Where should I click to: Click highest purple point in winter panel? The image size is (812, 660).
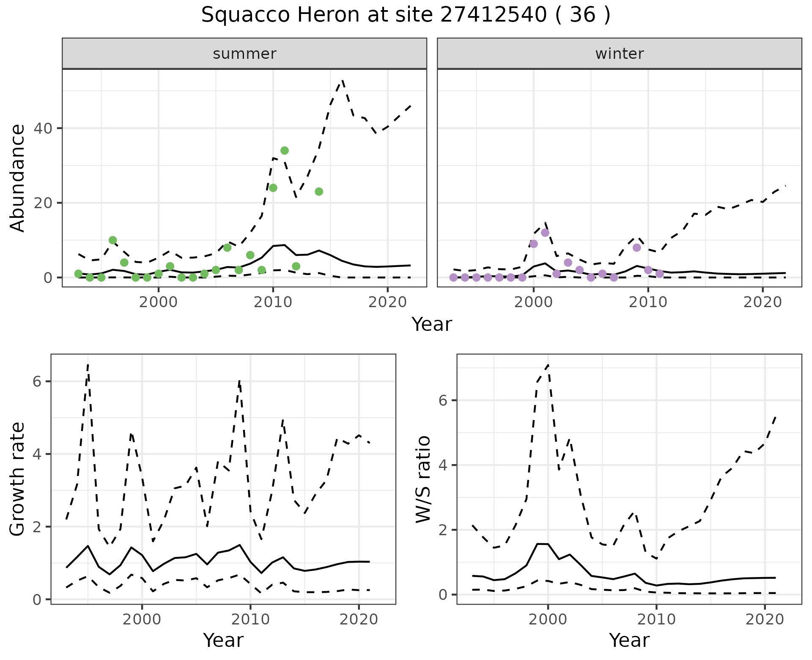[x=545, y=233]
